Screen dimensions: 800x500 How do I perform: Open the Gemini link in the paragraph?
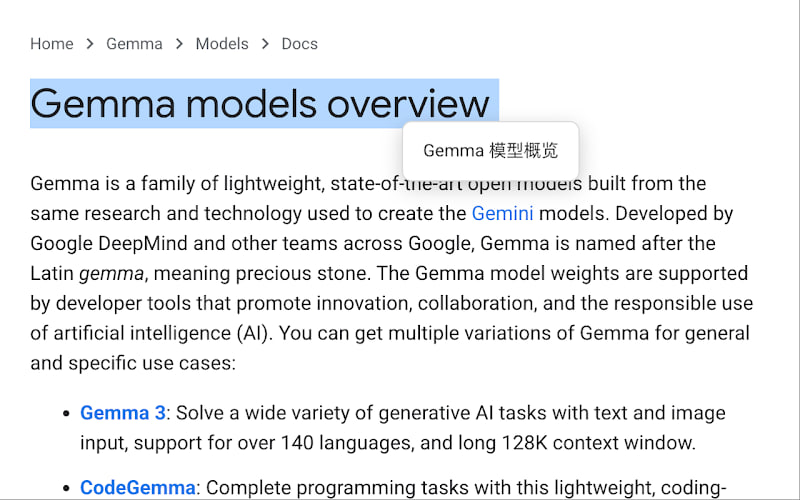point(502,213)
